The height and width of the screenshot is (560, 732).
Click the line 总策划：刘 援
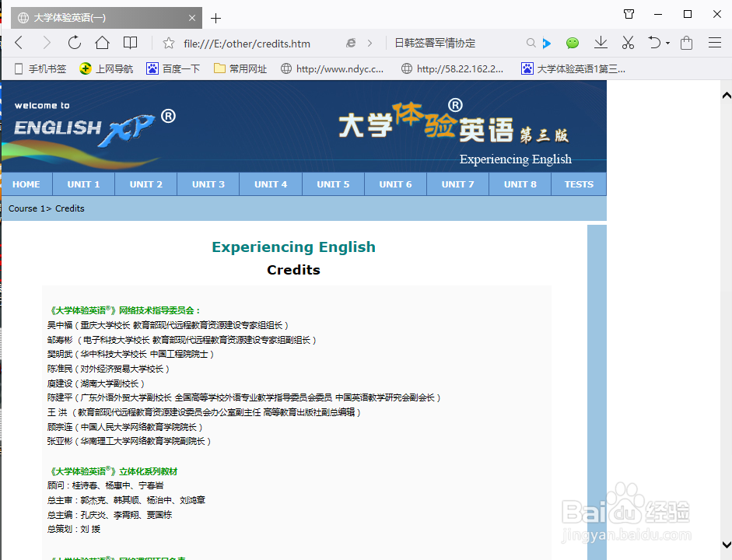(74, 529)
